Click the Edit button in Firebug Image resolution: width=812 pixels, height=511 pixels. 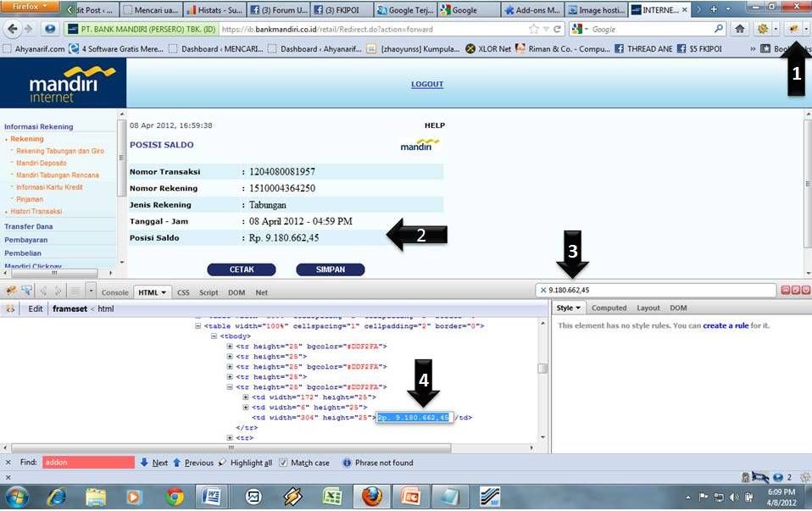click(36, 309)
